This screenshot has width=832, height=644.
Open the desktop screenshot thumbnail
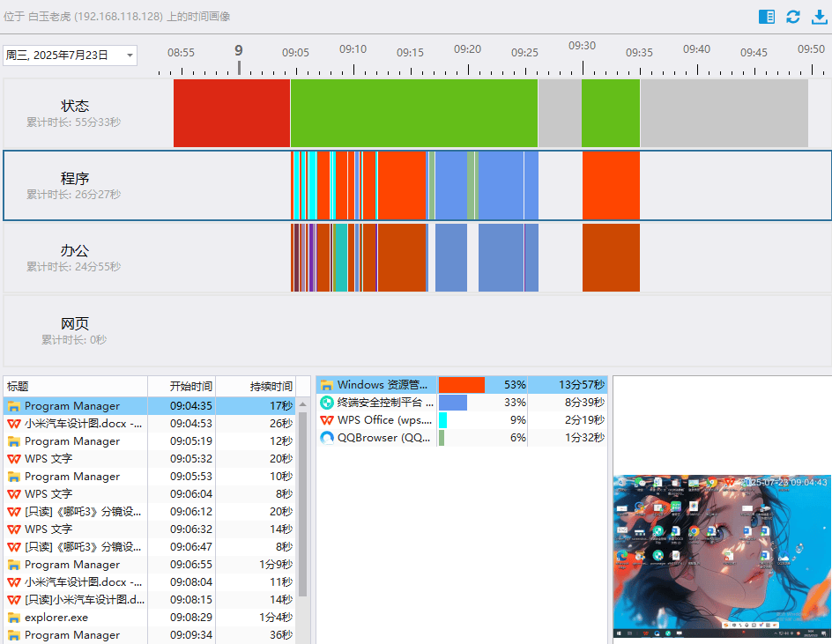(x=722, y=556)
